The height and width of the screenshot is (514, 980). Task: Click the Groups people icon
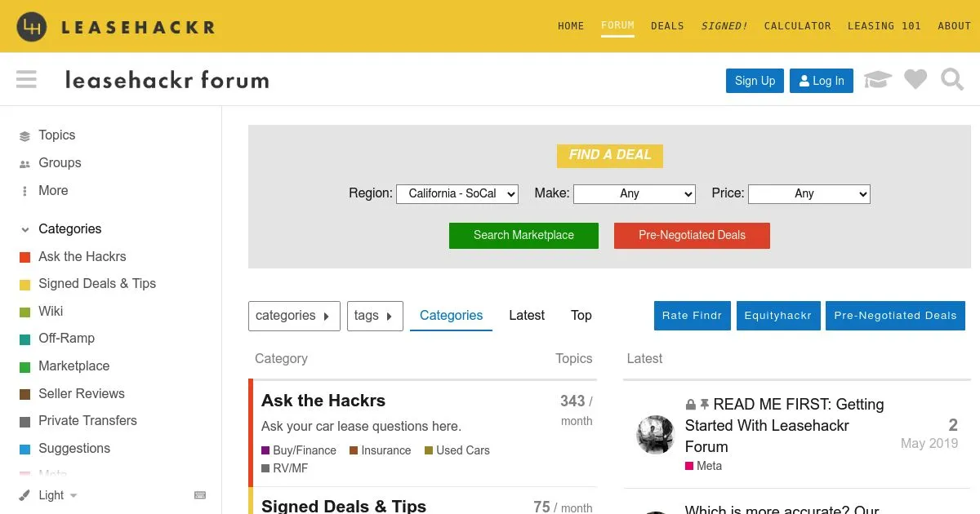coord(24,164)
